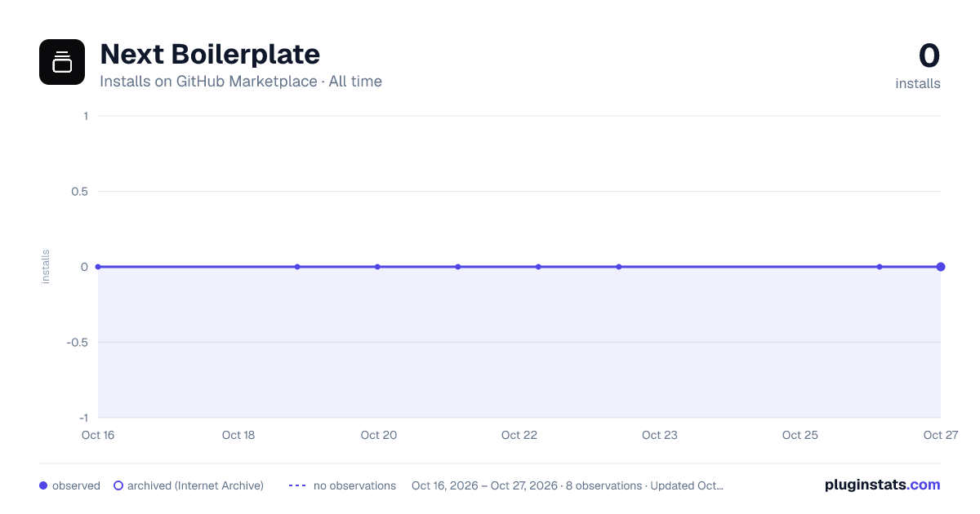The image size is (980, 514).
Task: Click the total installs count '0'
Action: point(929,55)
